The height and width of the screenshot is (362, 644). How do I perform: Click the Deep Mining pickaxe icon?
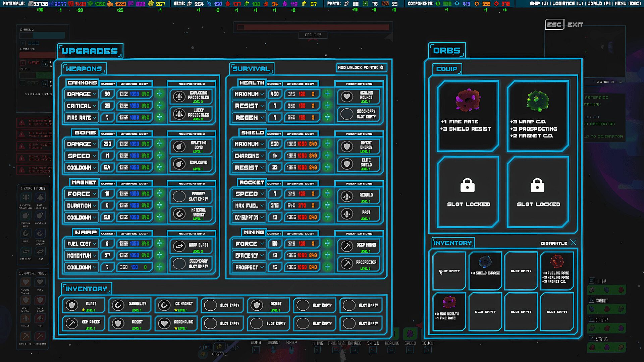347,246
